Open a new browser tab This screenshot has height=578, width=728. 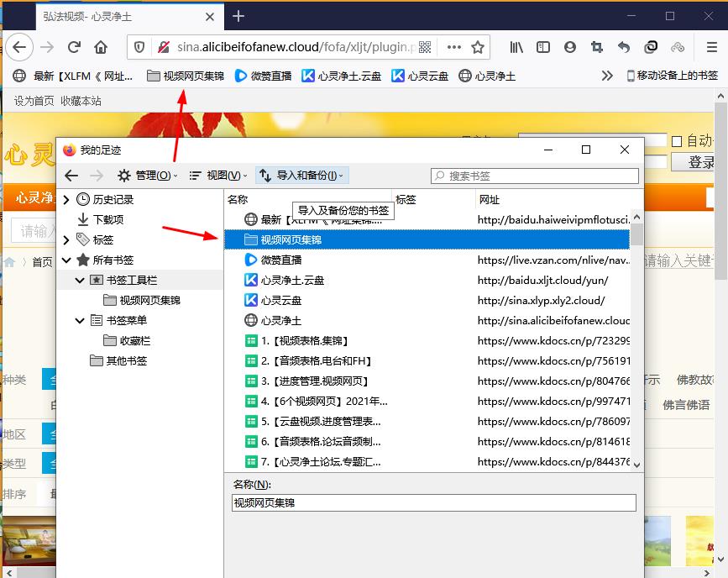point(238,16)
